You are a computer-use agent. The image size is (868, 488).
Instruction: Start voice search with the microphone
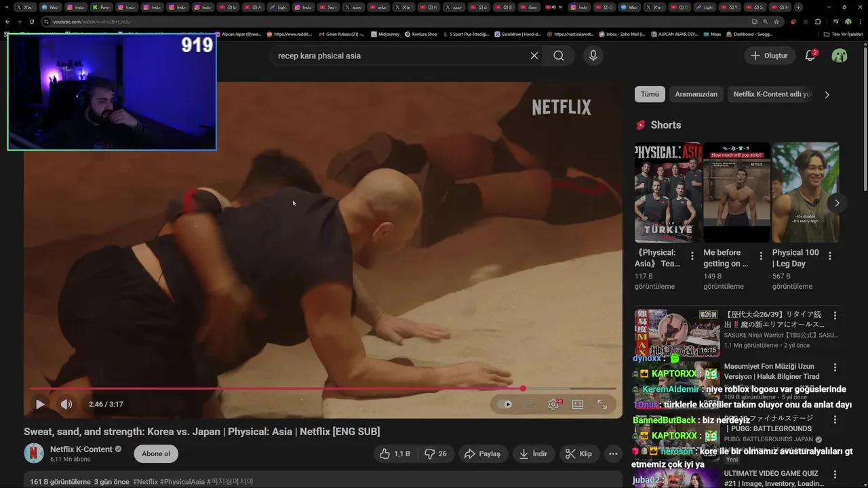[593, 56]
